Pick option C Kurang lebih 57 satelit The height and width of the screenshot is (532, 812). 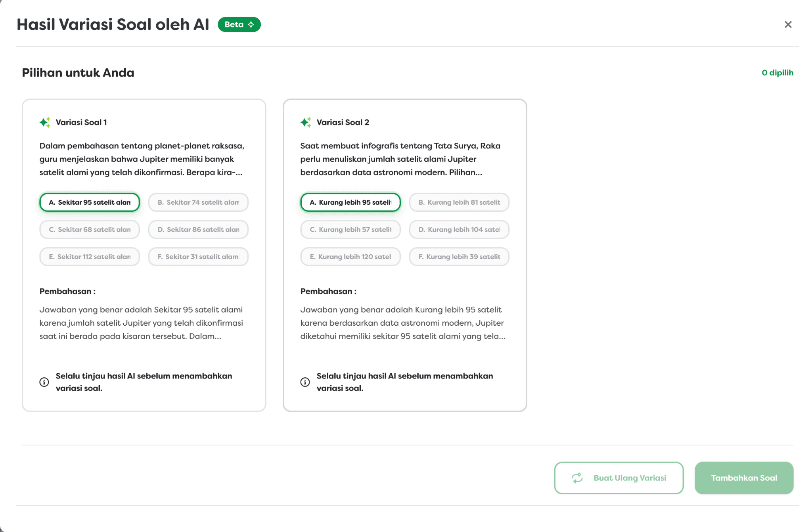point(350,229)
